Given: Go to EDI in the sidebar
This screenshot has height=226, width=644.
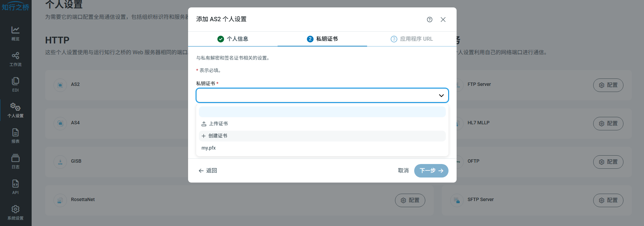Looking at the screenshot, I should 15,85.
